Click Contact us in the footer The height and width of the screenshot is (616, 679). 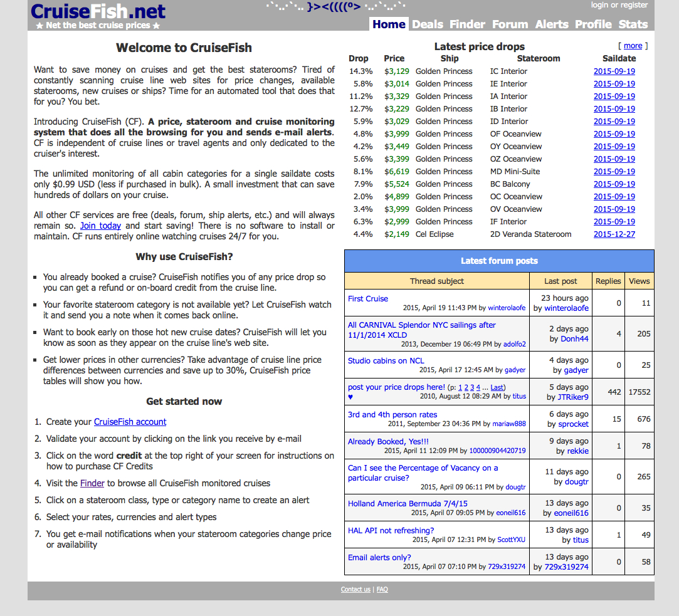click(355, 589)
